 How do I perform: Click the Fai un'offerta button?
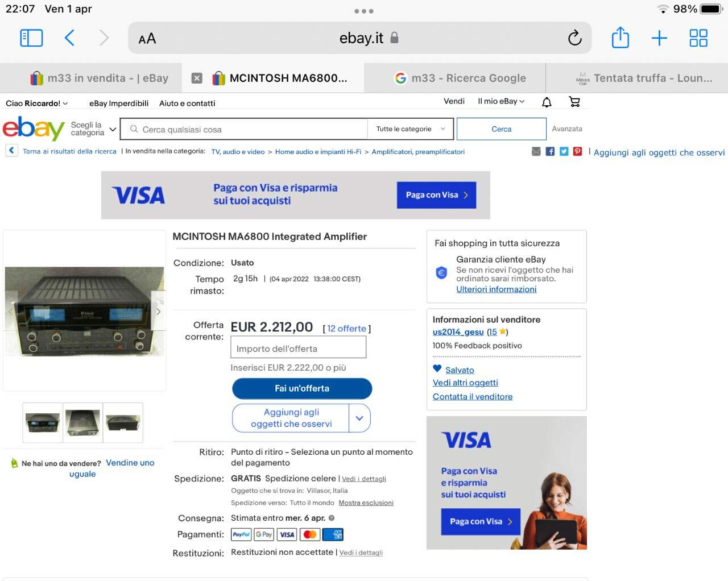coord(302,388)
